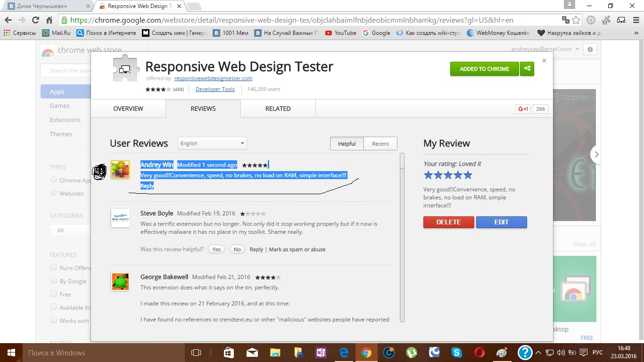Open the browser home page icon
This screenshot has height=362, width=644.
tap(49, 20)
